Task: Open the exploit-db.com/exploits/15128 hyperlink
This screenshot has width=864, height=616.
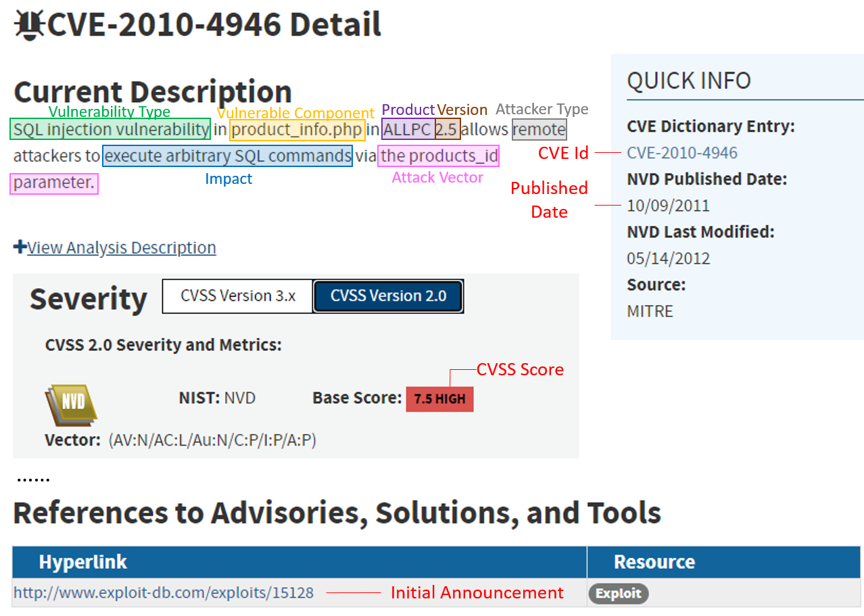Action: tap(164, 593)
